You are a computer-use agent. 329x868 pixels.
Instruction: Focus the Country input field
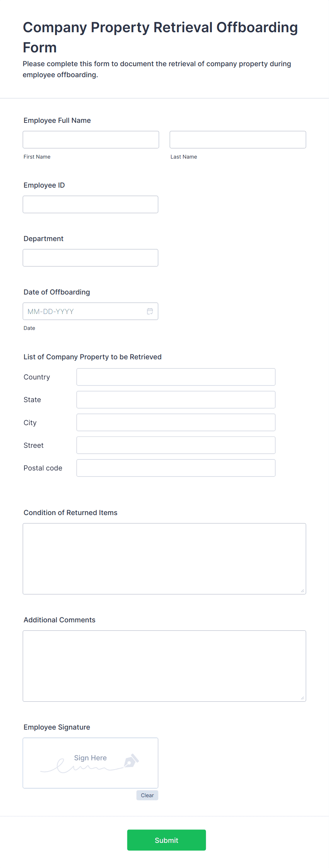pos(176,377)
